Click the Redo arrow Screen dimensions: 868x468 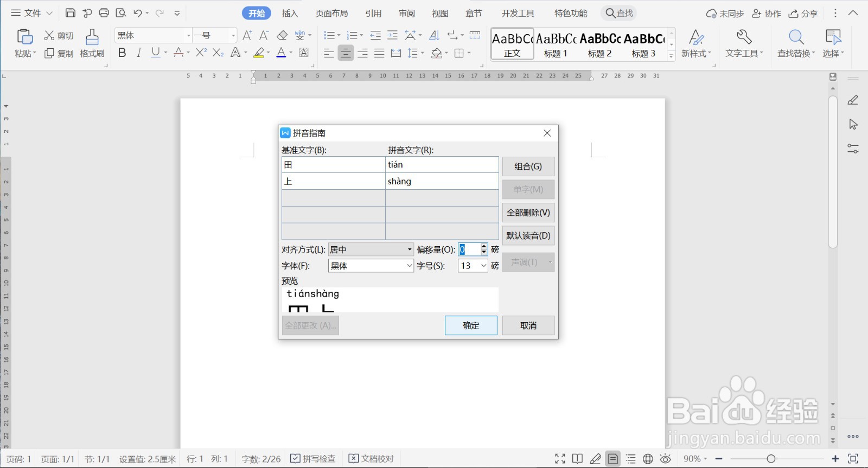tap(159, 13)
